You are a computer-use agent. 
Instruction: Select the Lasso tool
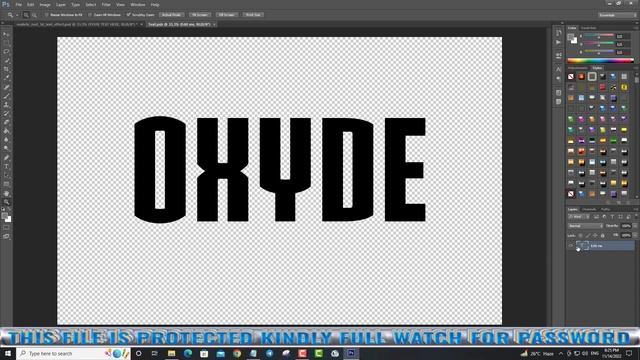point(6,52)
